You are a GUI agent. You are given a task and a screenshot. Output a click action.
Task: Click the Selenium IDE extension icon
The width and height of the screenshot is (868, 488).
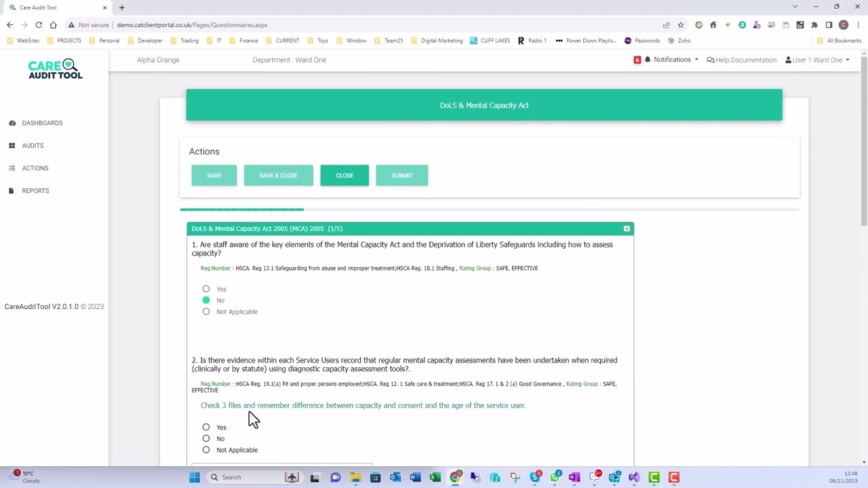pyautogui.click(x=800, y=25)
